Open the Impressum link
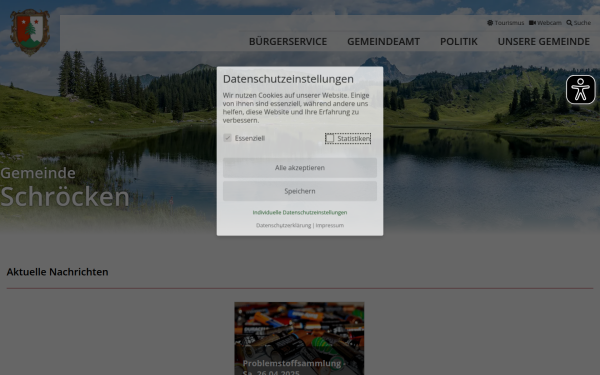 (x=329, y=225)
